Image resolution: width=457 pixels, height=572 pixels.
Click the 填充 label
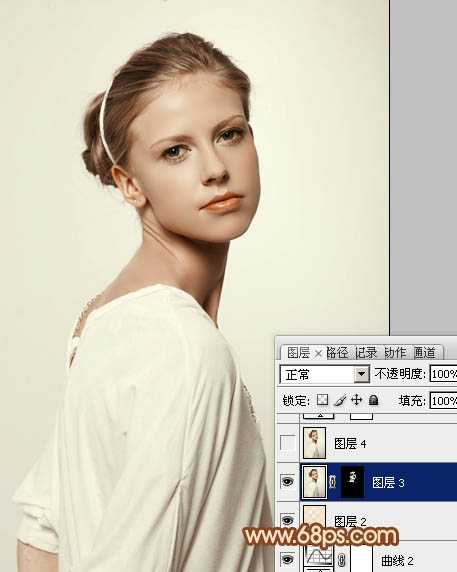pos(412,401)
